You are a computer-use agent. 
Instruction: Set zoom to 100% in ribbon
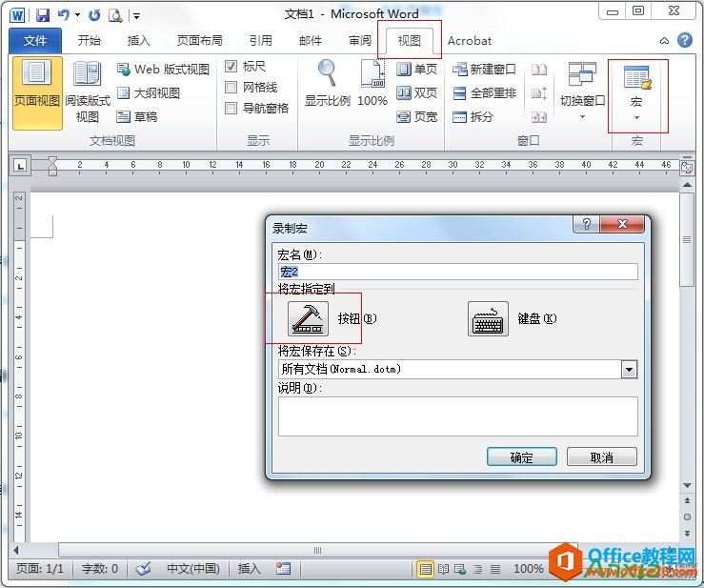pyautogui.click(x=372, y=84)
